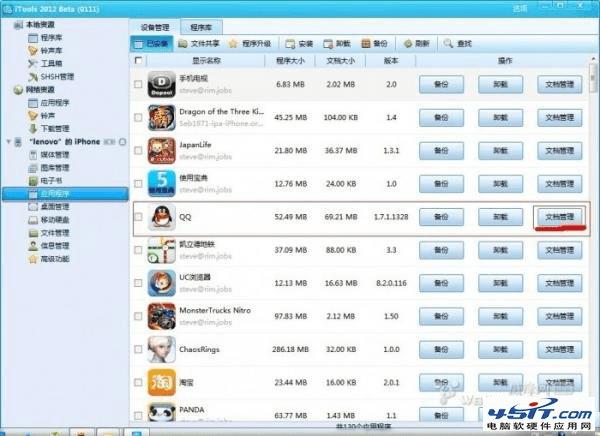The height and width of the screenshot is (436, 600).
Task: Check the JapanLife row checkbox
Action: pyautogui.click(x=138, y=150)
